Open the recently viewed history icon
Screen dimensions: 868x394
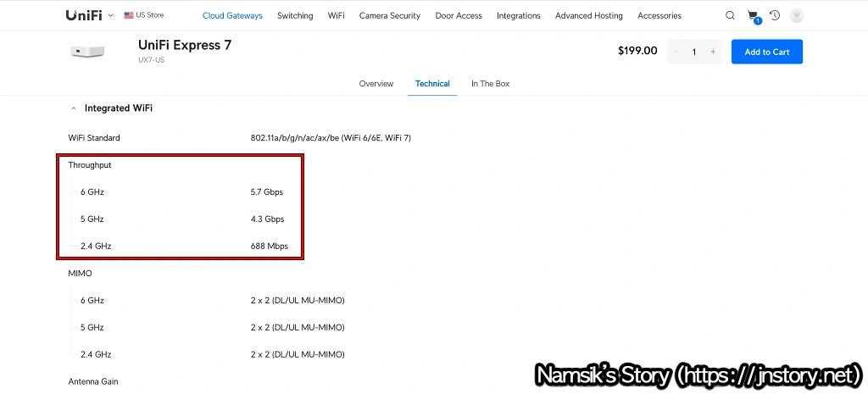click(775, 15)
